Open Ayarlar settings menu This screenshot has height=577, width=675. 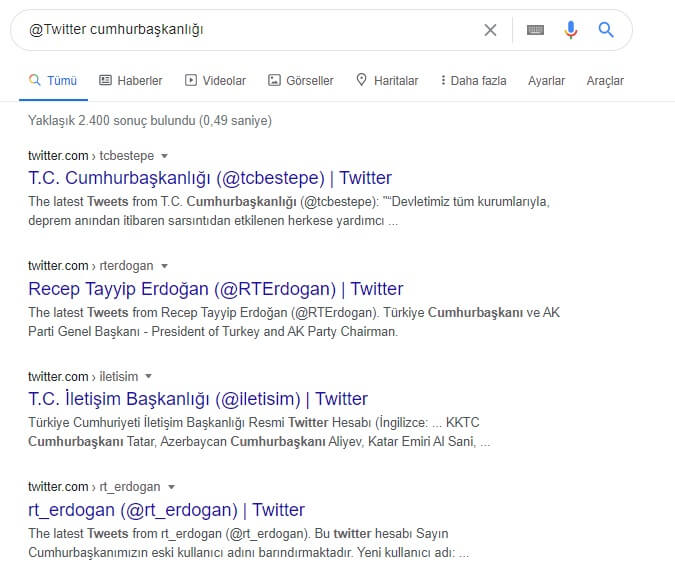(x=546, y=80)
